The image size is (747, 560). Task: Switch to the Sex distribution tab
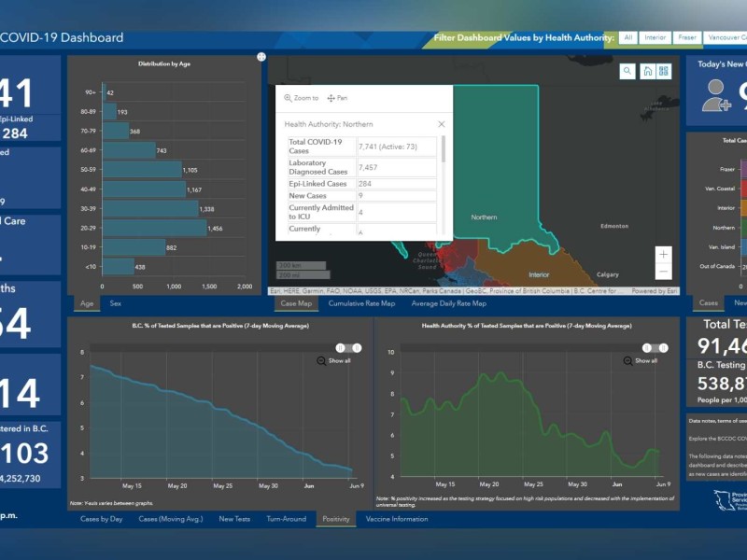point(115,303)
